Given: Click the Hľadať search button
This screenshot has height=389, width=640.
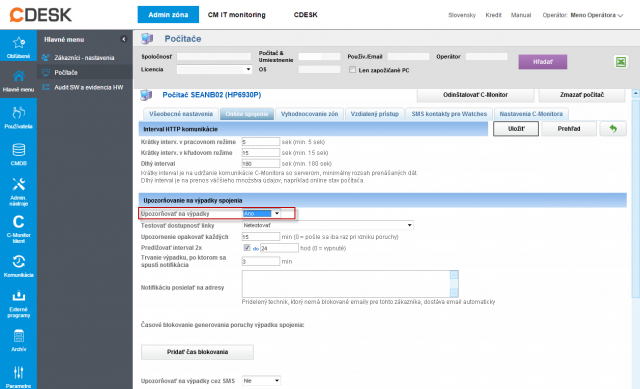Looking at the screenshot, I should [542, 62].
